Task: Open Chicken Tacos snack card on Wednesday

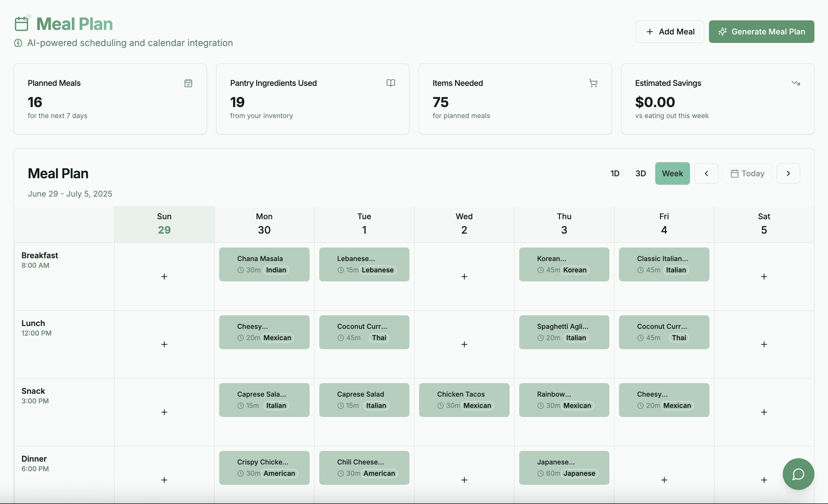Action: [464, 399]
